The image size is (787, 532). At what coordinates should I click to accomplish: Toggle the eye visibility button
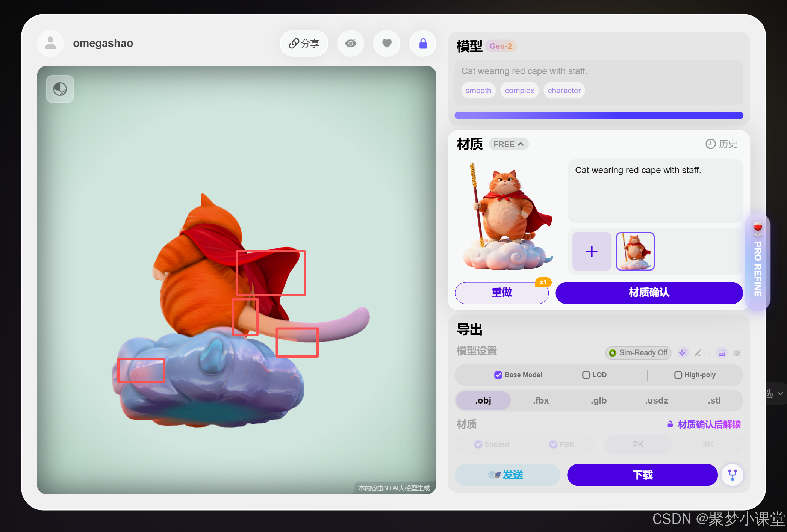point(351,44)
